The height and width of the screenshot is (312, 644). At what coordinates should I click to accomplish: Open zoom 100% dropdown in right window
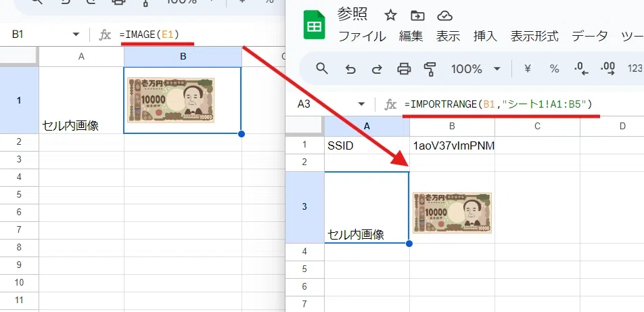click(476, 69)
